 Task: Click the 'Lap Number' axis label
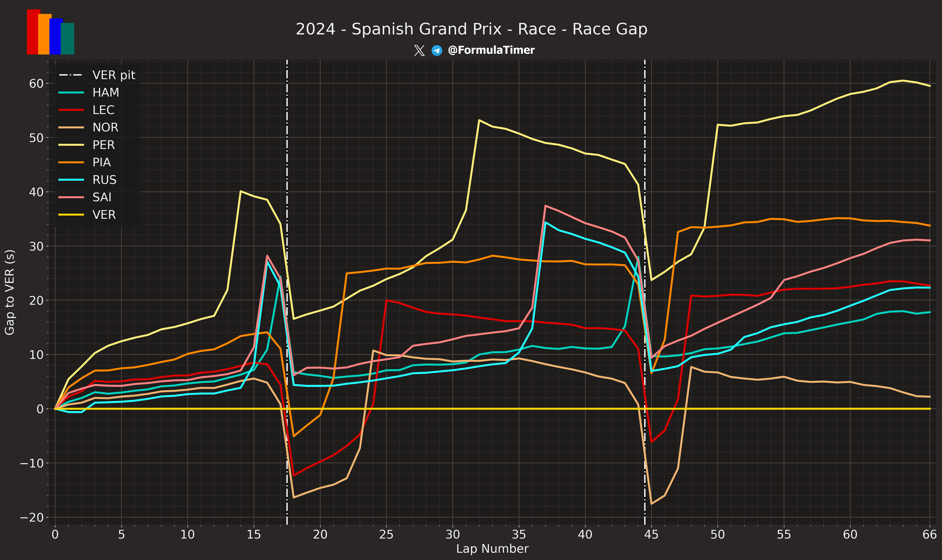[x=492, y=549]
